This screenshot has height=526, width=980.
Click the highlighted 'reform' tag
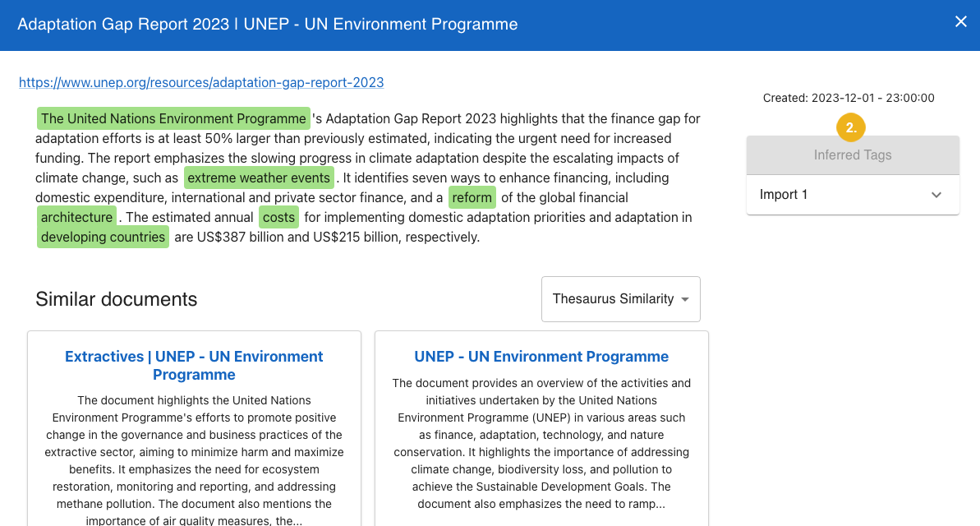click(x=472, y=197)
